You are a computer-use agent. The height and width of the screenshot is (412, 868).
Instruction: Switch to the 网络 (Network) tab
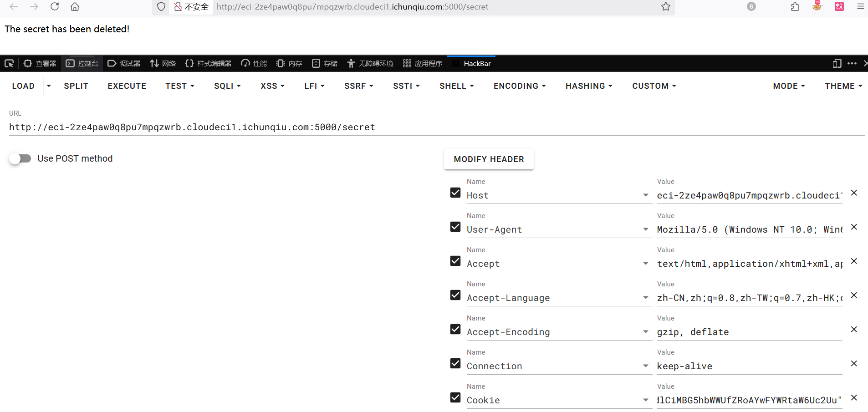pyautogui.click(x=163, y=63)
